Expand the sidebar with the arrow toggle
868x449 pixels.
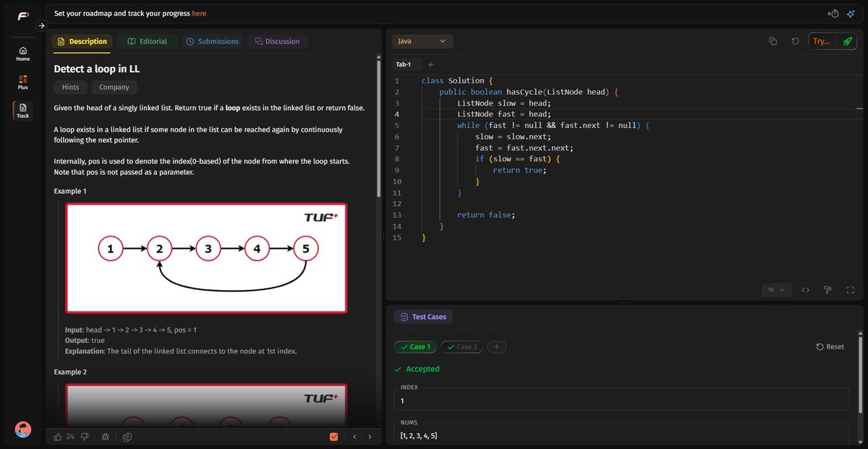[41, 25]
